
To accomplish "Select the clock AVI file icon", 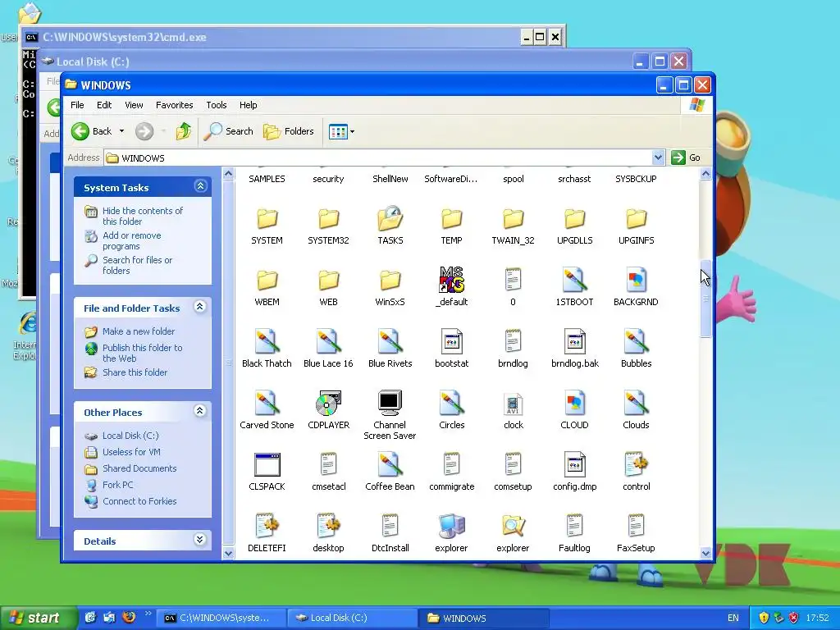I will point(514,404).
